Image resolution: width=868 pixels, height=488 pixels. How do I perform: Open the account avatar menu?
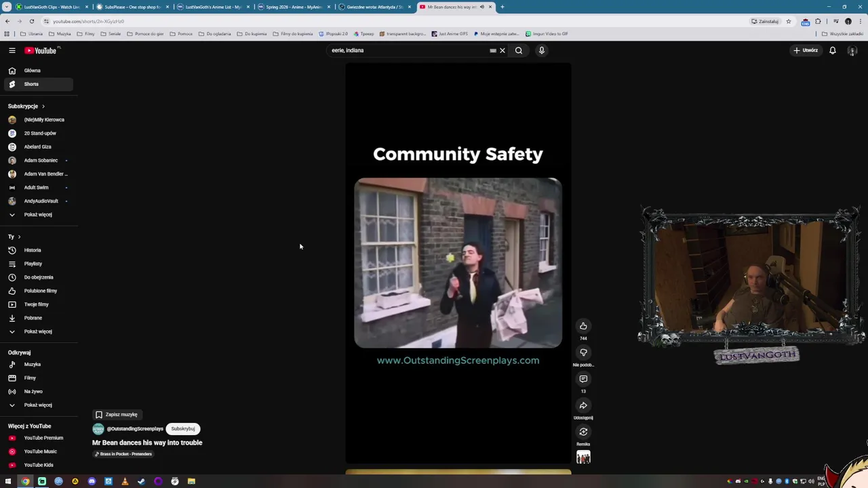852,50
